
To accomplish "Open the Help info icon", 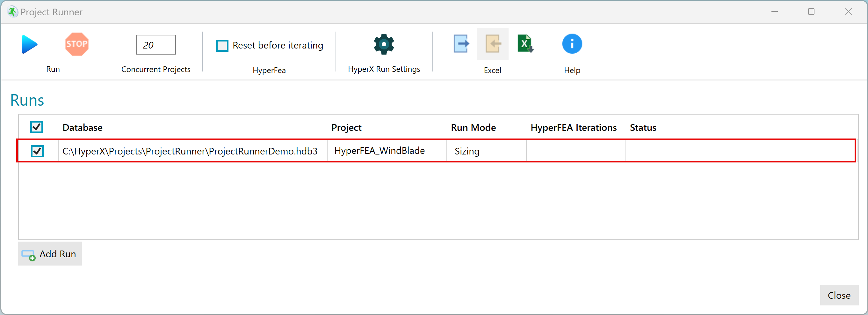I will click(x=572, y=44).
